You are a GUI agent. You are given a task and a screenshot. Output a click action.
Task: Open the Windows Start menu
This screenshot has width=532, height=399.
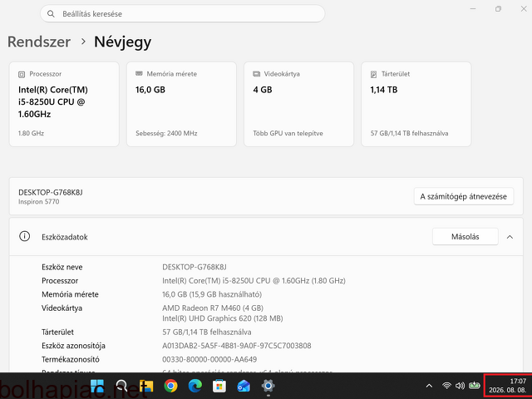97,386
